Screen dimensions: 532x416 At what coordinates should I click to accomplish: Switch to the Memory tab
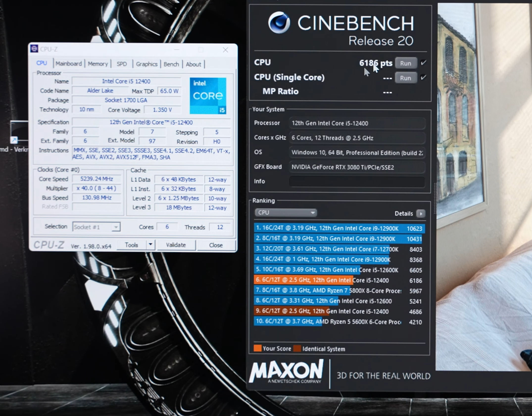[98, 64]
